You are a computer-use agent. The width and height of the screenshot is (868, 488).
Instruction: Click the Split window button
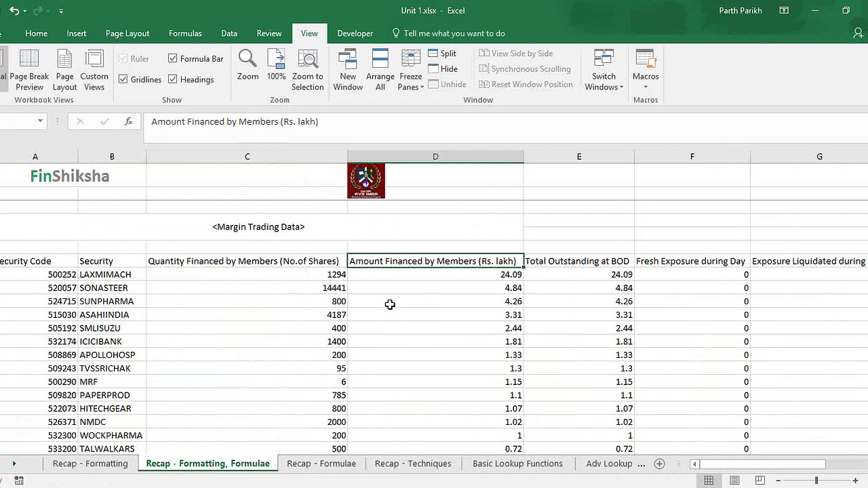tap(442, 54)
